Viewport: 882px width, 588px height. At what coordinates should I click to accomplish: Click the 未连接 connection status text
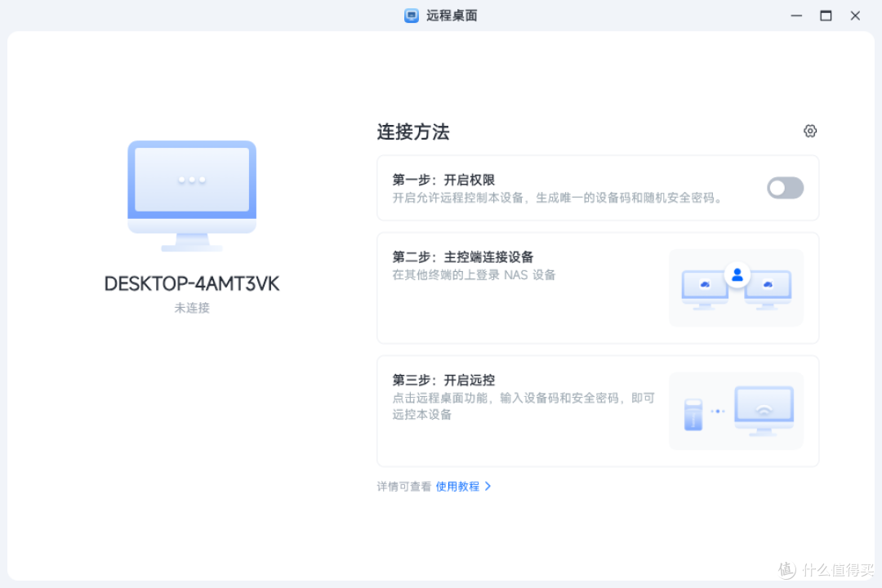click(x=192, y=308)
